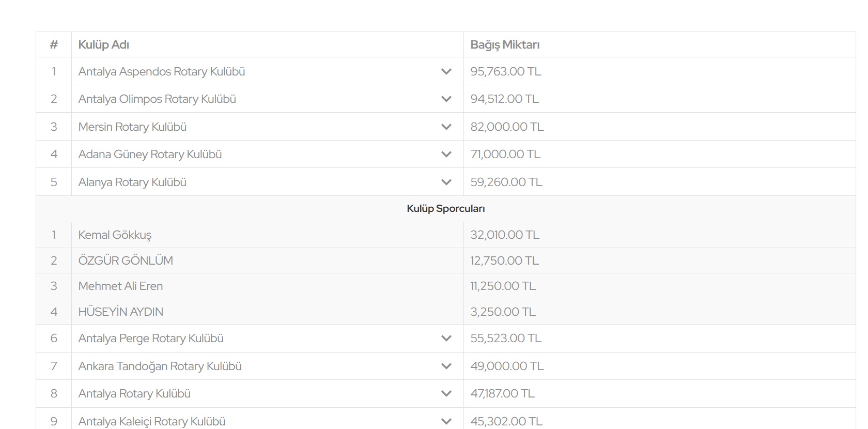
Task: Expand Antalya Aspendos Rotary Kulübü chevron
Action: tap(446, 72)
